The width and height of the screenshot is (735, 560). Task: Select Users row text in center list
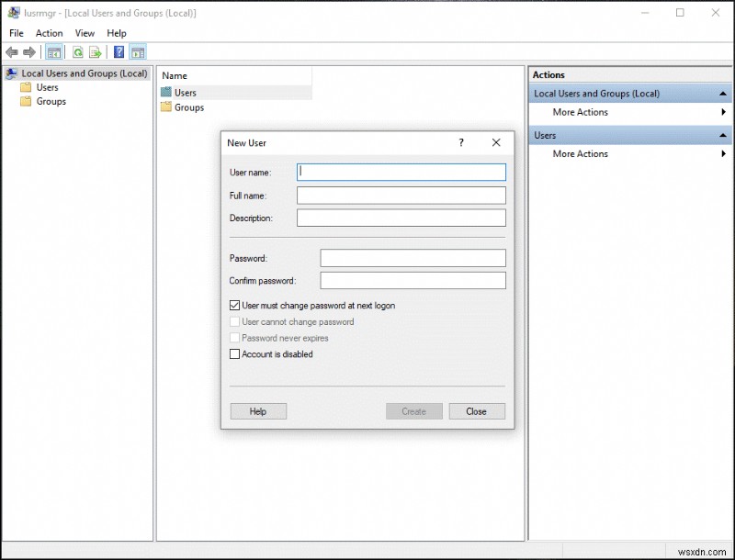(x=186, y=93)
